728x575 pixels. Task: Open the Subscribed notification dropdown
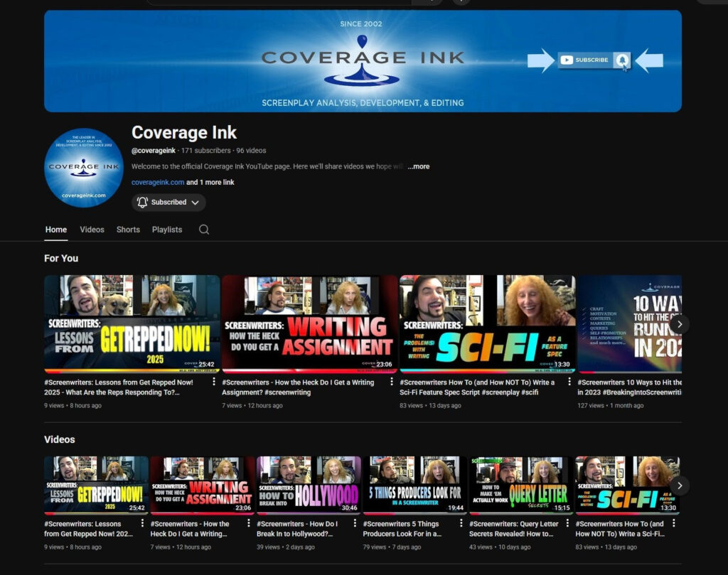[168, 203]
